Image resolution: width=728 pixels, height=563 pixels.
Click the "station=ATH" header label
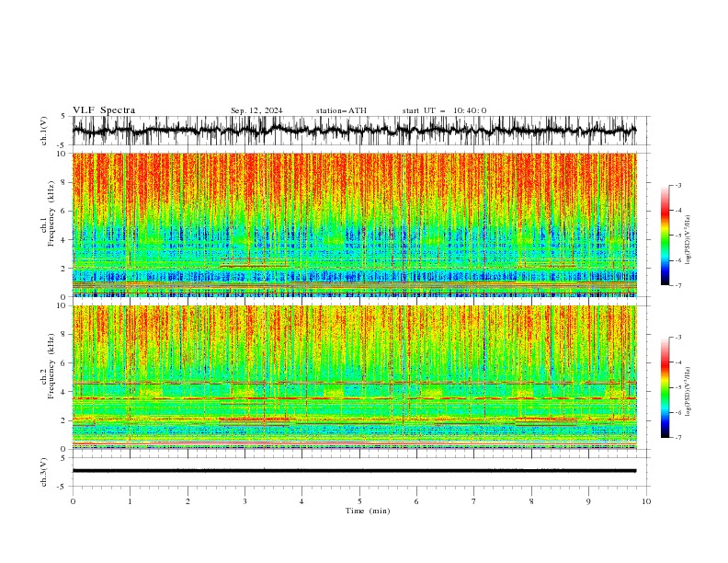click(341, 110)
